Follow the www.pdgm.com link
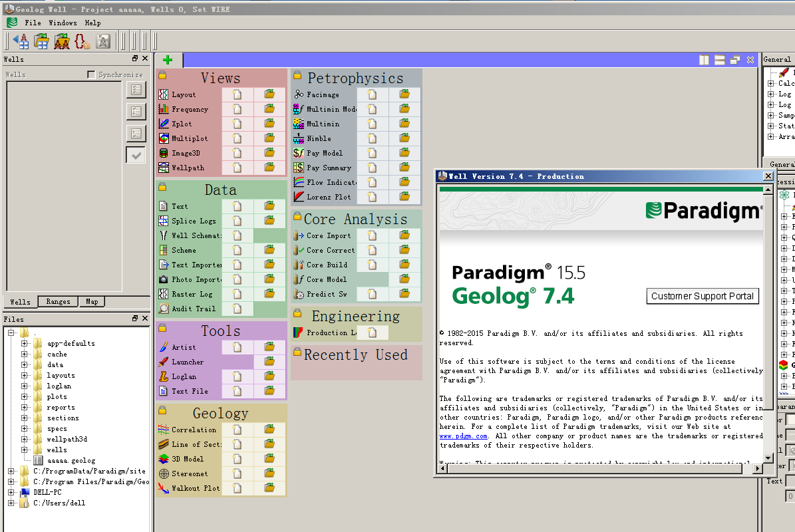The image size is (795, 532). point(464,436)
